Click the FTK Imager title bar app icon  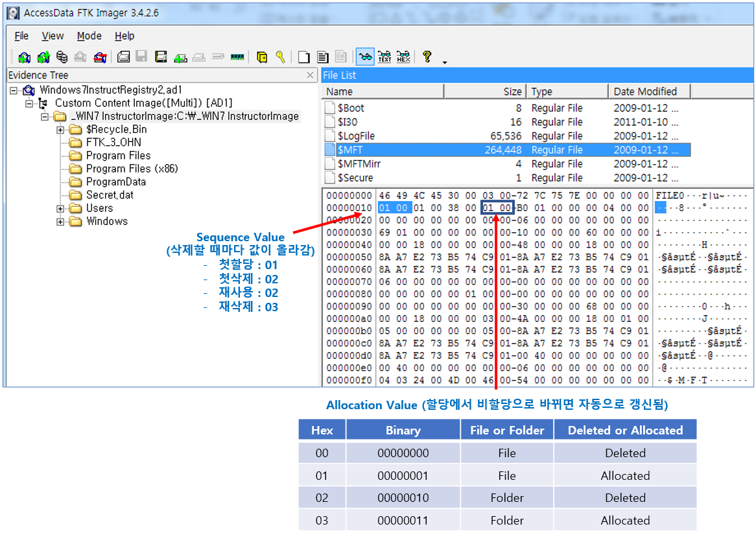14,13
